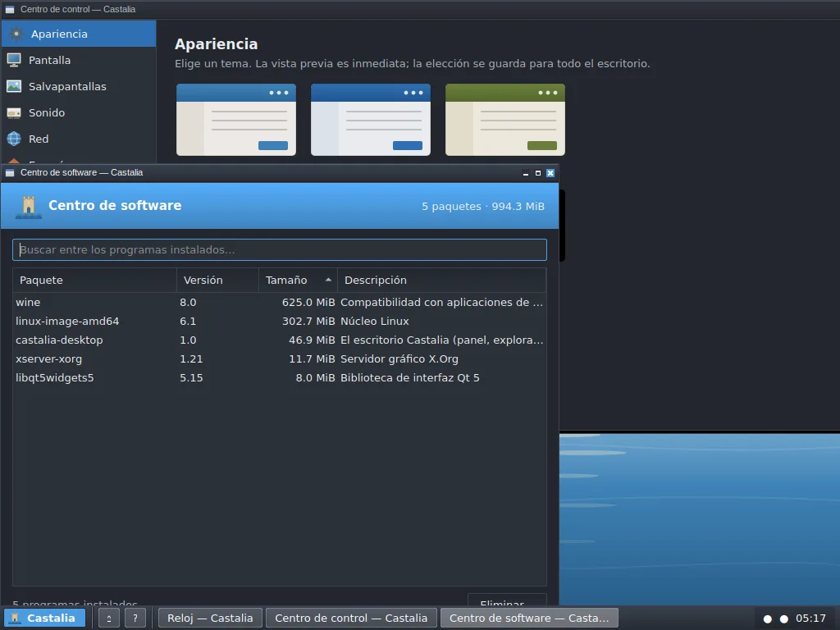The image size is (840, 630).
Task: Select the wine package row
Action: click(280, 302)
